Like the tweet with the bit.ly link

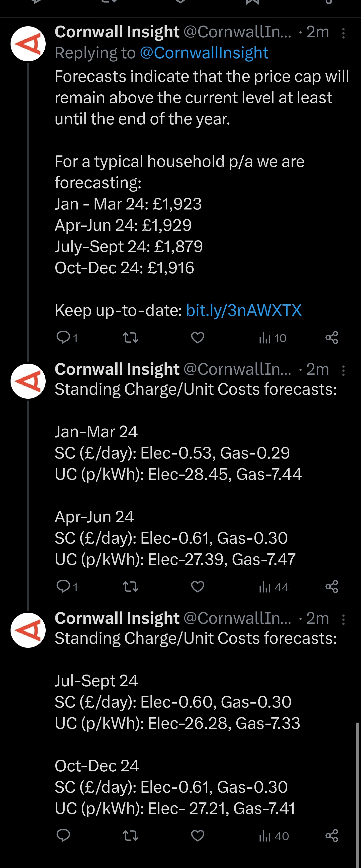pyautogui.click(x=198, y=337)
